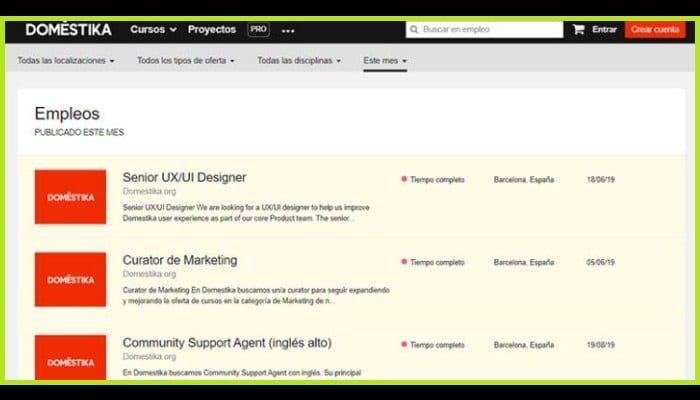
Task: Click Barcelona, España on Curator de Marketing row
Action: [524, 262]
